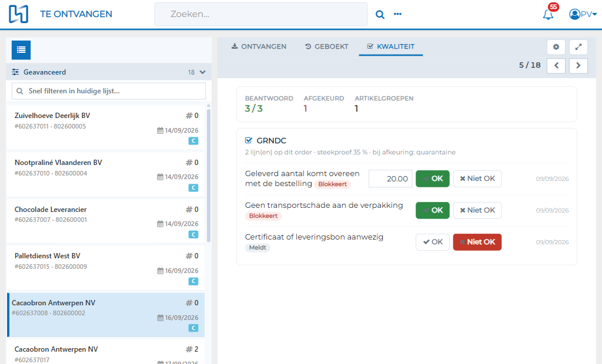602x364 pixels.
Task: Click the C badge on Palletdienst West BV
Action: point(193,281)
